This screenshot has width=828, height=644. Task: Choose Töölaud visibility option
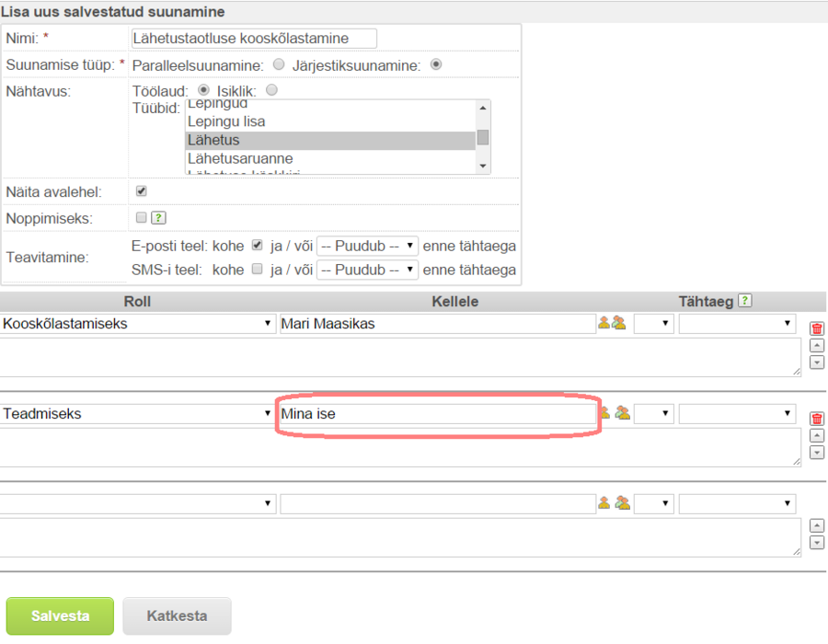(203, 90)
